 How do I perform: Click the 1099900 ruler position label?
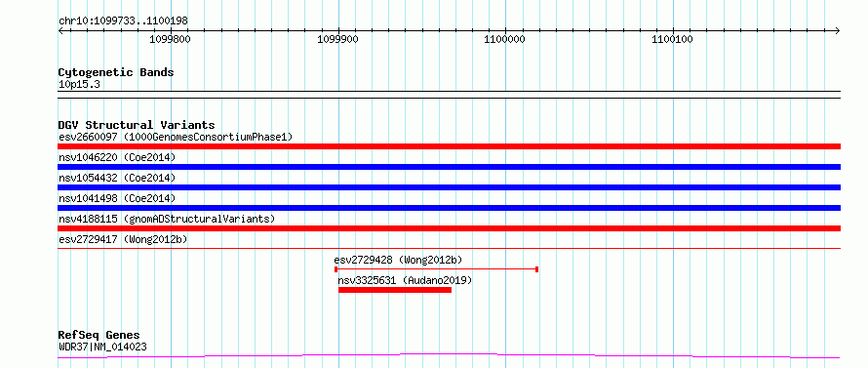click(337, 39)
